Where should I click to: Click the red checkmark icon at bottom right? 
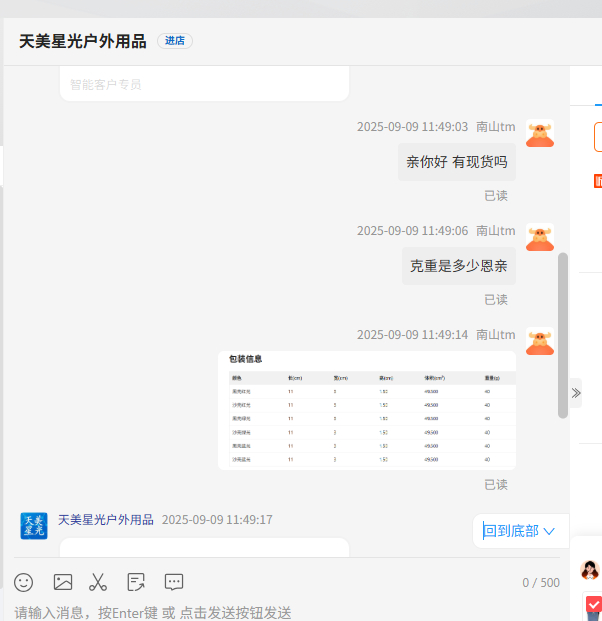click(x=594, y=604)
